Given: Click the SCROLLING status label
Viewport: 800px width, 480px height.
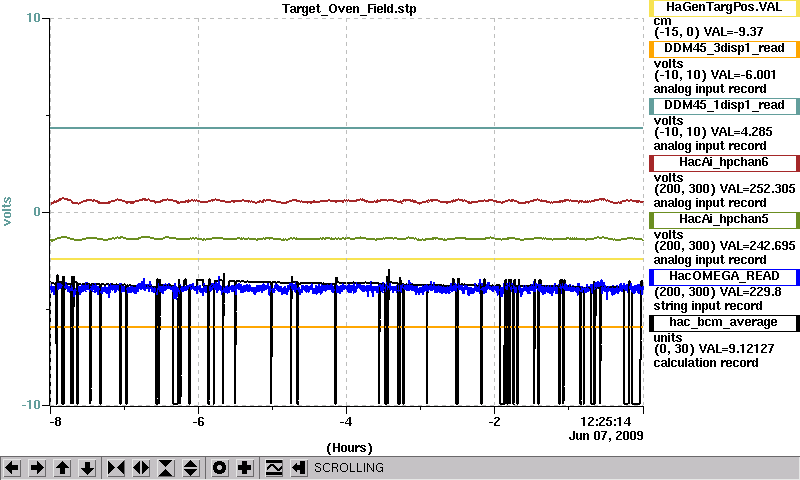Looking at the screenshot, I should pyautogui.click(x=349, y=468).
